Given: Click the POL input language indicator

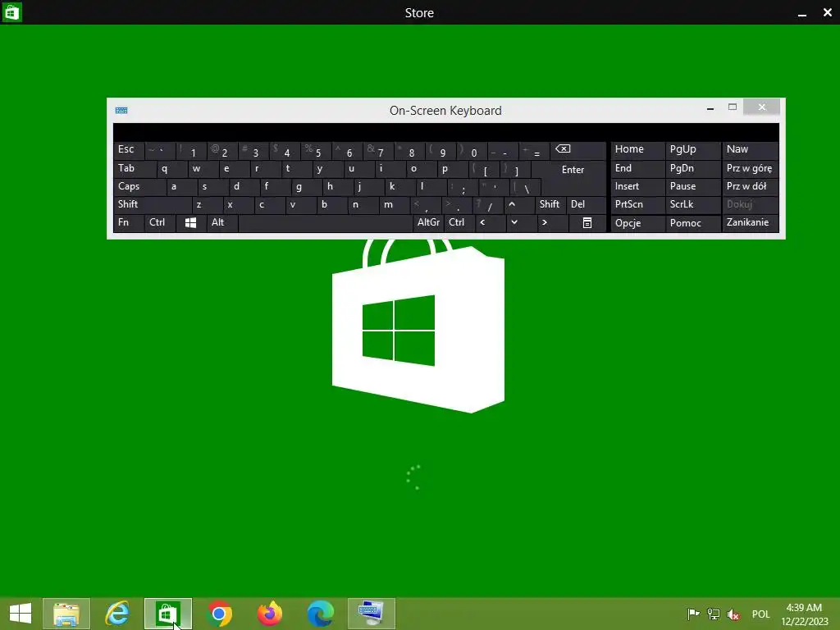Looking at the screenshot, I should point(760,614).
